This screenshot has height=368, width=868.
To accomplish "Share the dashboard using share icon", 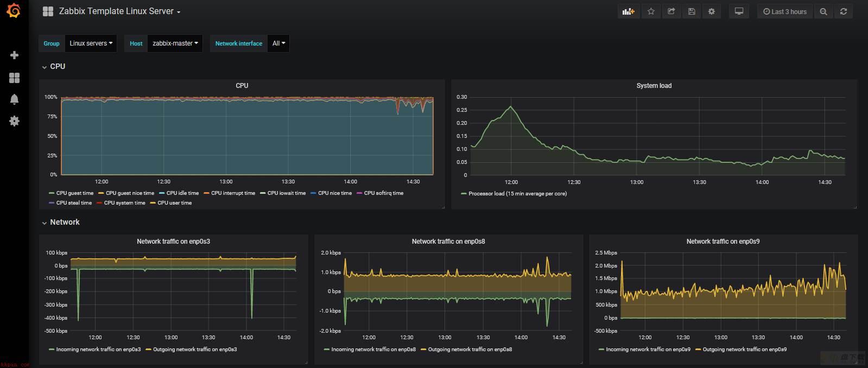I will (x=671, y=11).
